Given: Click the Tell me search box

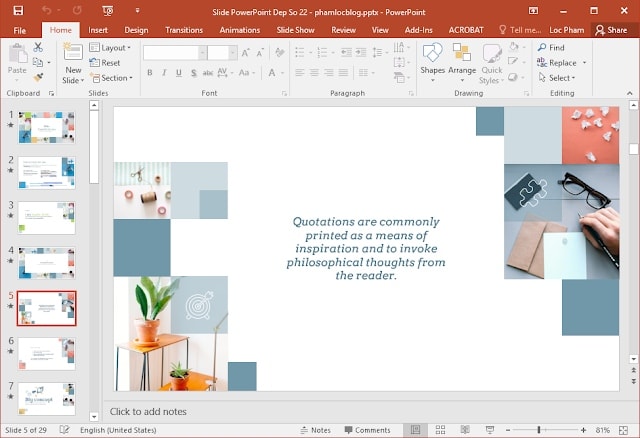Looking at the screenshot, I should (520, 30).
